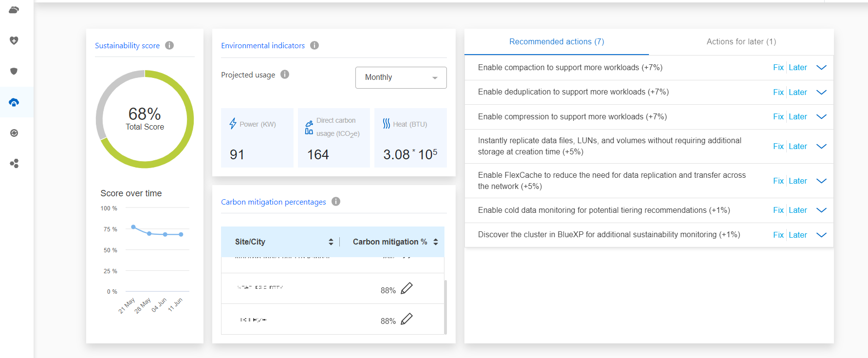Image resolution: width=868 pixels, height=358 pixels.
Task: Sort the table by Site/City column
Action: [x=331, y=242]
